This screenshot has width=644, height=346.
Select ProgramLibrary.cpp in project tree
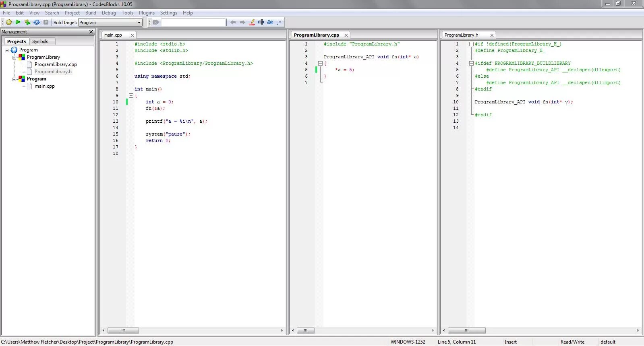pyautogui.click(x=56, y=64)
